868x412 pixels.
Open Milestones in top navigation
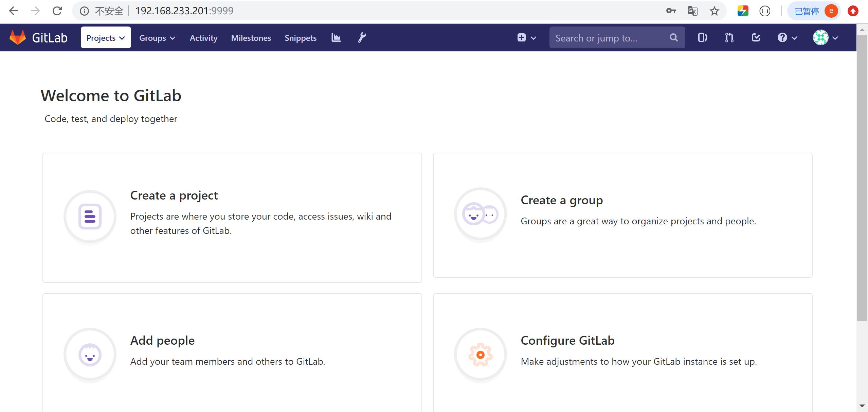(251, 38)
